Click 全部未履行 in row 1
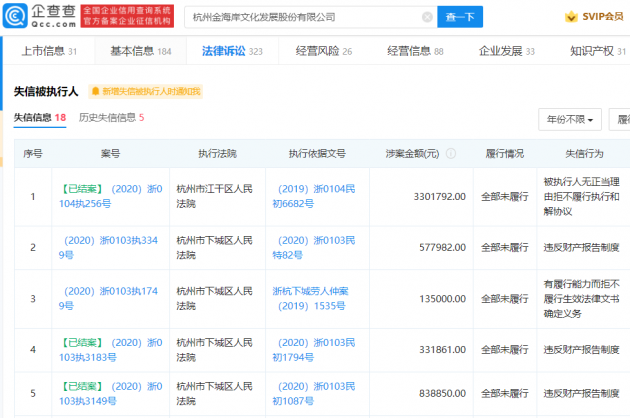 (505, 197)
